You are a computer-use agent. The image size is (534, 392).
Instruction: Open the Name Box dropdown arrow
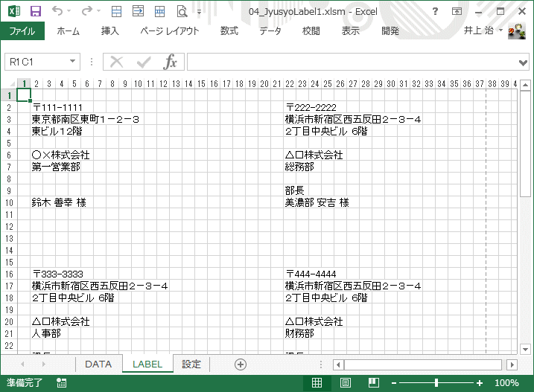click(x=72, y=61)
